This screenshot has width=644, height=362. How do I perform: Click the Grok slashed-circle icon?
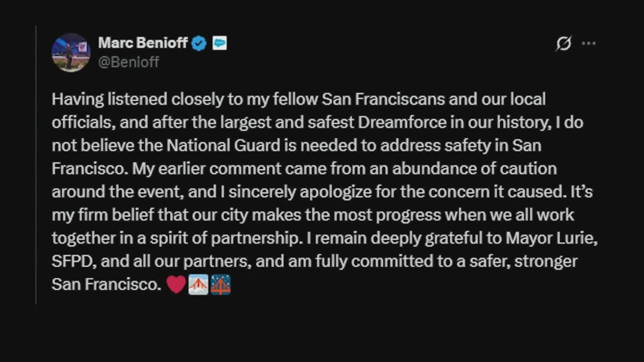[x=563, y=43]
